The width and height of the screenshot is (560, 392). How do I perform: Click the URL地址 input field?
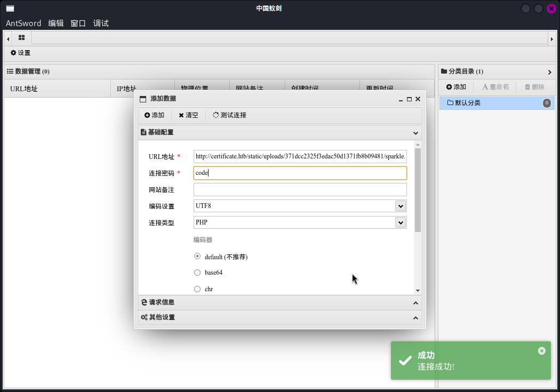300,156
